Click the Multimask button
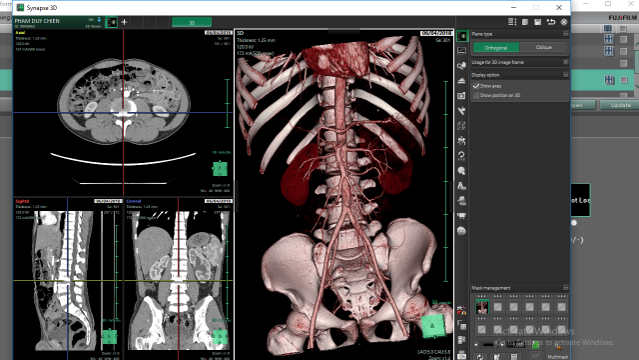The height and width of the screenshot is (360, 639). pos(557,357)
